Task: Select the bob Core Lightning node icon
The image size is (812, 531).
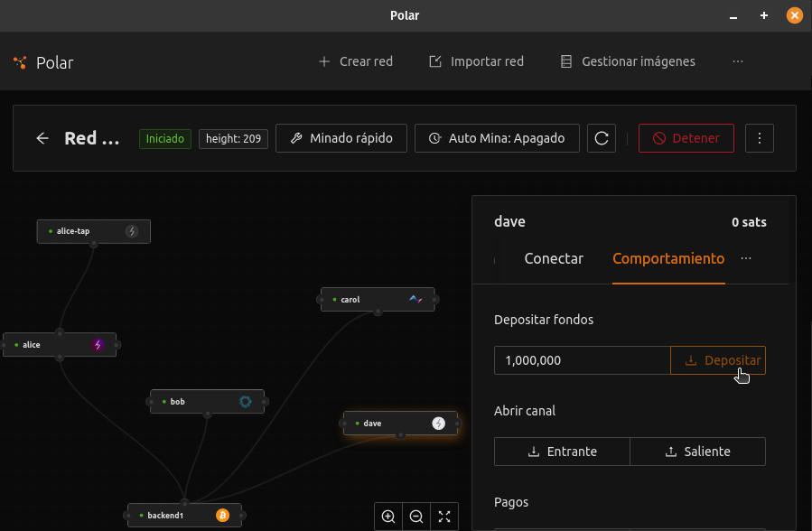Action: [245, 401]
